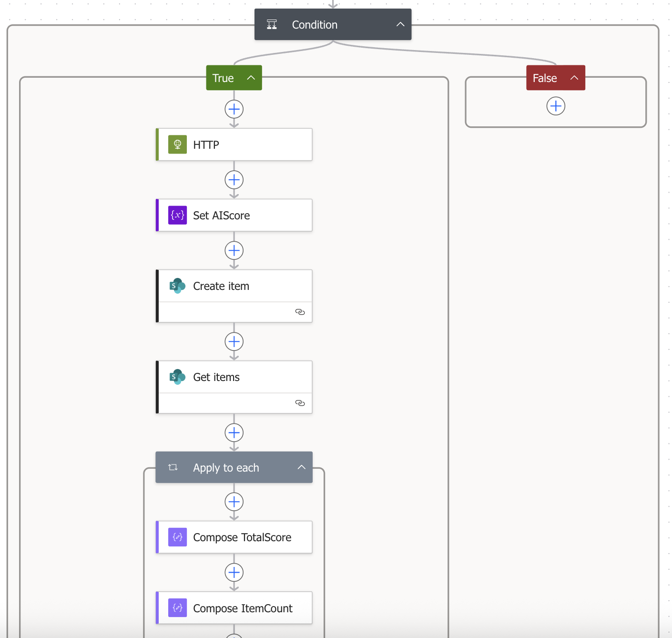Click the SharePoint icon on Create item
The height and width of the screenshot is (638, 672).
[x=177, y=286]
